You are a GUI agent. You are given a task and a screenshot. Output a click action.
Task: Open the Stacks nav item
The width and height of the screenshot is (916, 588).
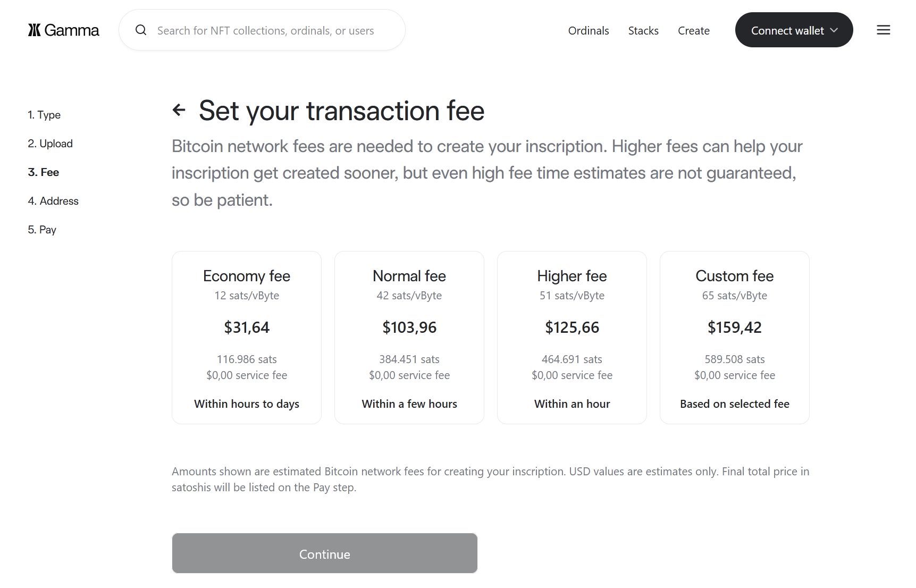[x=643, y=31]
